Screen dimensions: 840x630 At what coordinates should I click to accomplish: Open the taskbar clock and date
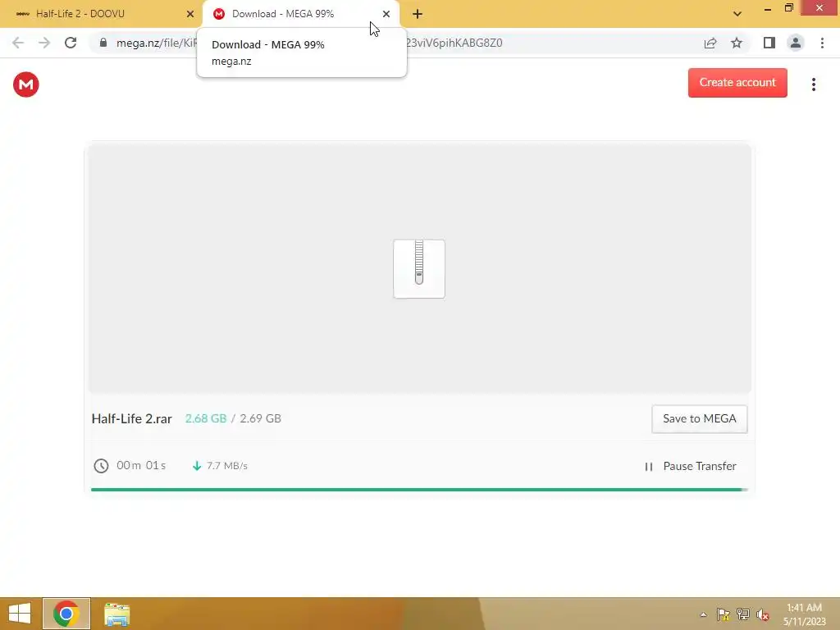(x=804, y=614)
